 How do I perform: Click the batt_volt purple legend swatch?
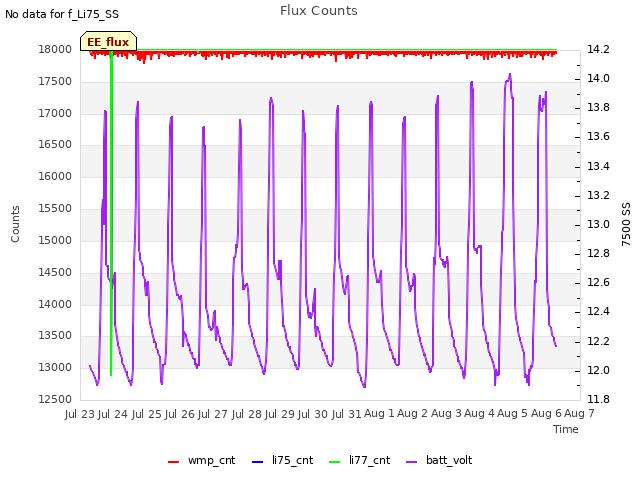(412, 462)
